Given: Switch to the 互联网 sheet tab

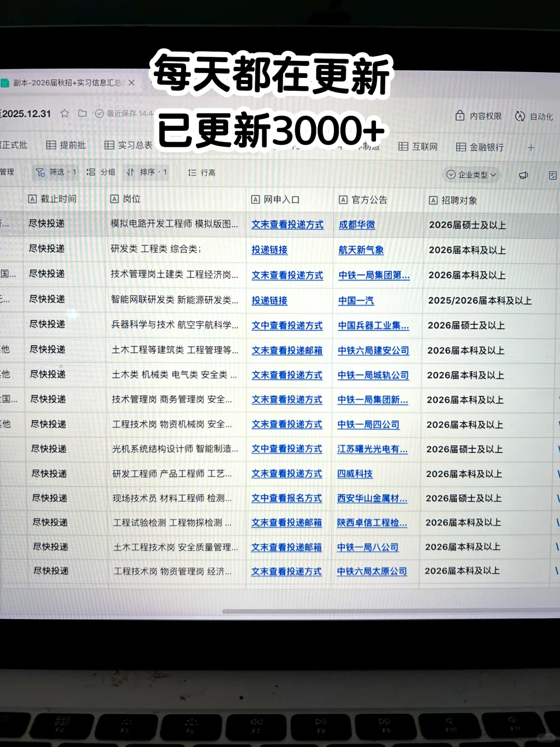Looking at the screenshot, I should coord(418,147).
